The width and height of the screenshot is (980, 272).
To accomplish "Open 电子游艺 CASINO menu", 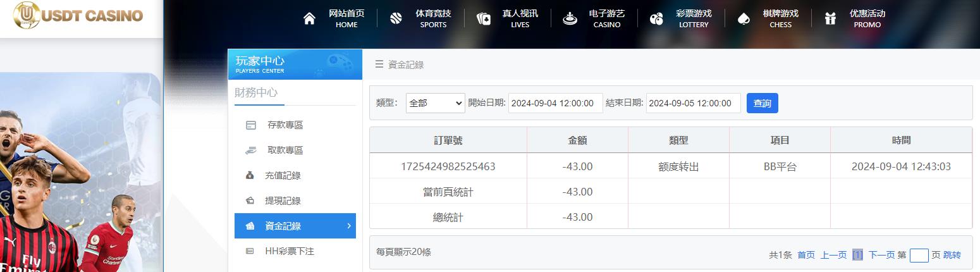I will (x=607, y=19).
